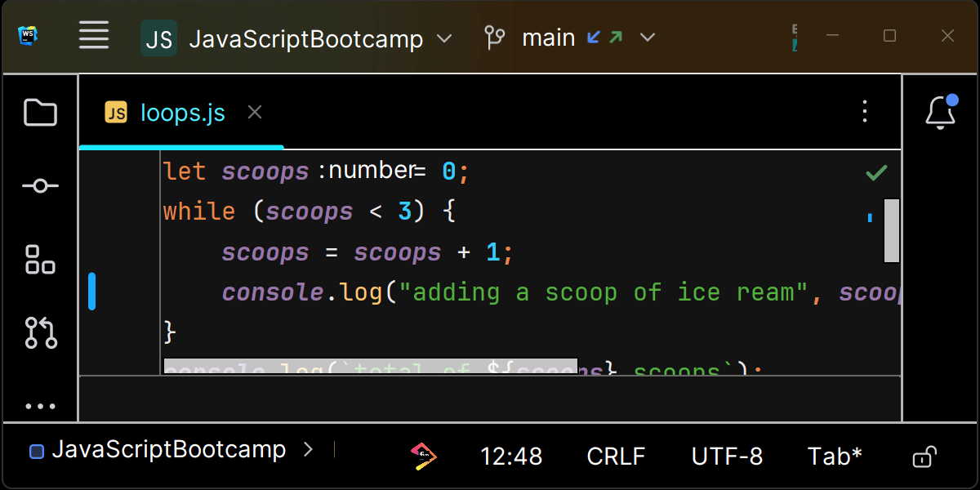This screenshot has height=490, width=980.
Task: Open the JavaScriptBootcamp project dropdown
Action: click(320, 38)
